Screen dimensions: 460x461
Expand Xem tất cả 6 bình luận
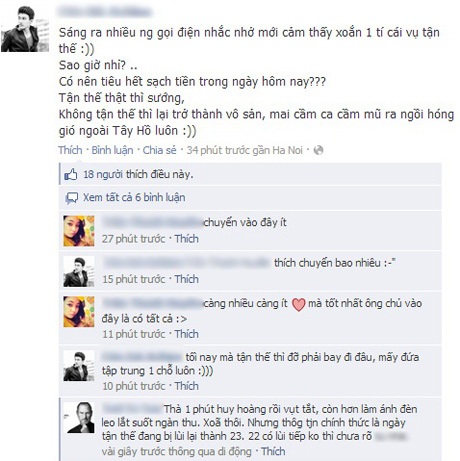pyautogui.click(x=134, y=198)
